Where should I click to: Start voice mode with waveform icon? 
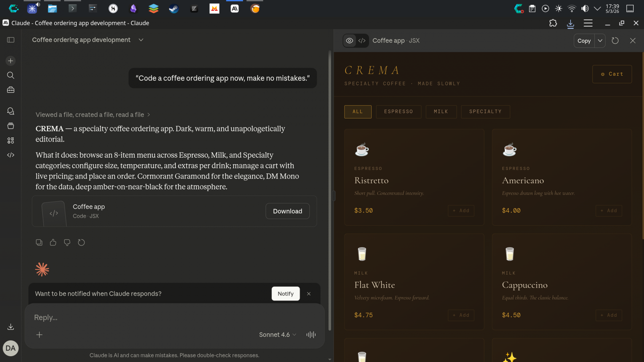point(311,335)
